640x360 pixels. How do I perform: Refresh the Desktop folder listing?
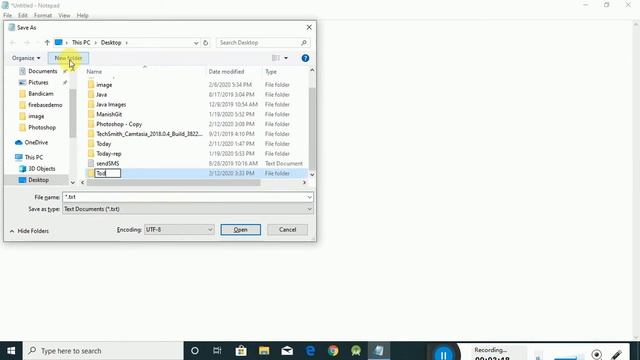pyautogui.click(x=206, y=42)
